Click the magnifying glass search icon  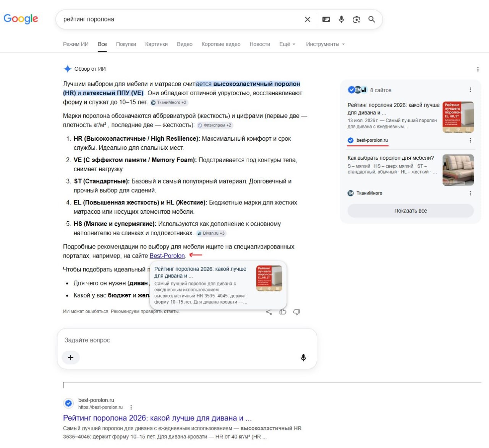pos(372,19)
